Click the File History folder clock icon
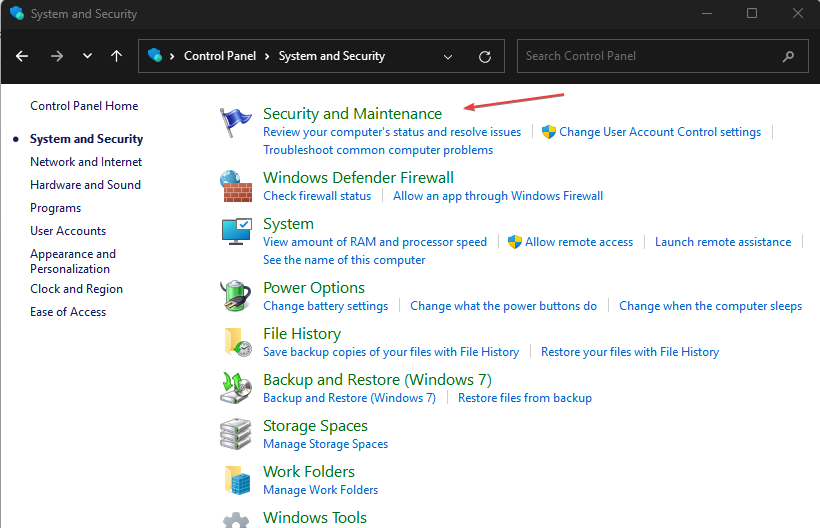 pos(237,342)
